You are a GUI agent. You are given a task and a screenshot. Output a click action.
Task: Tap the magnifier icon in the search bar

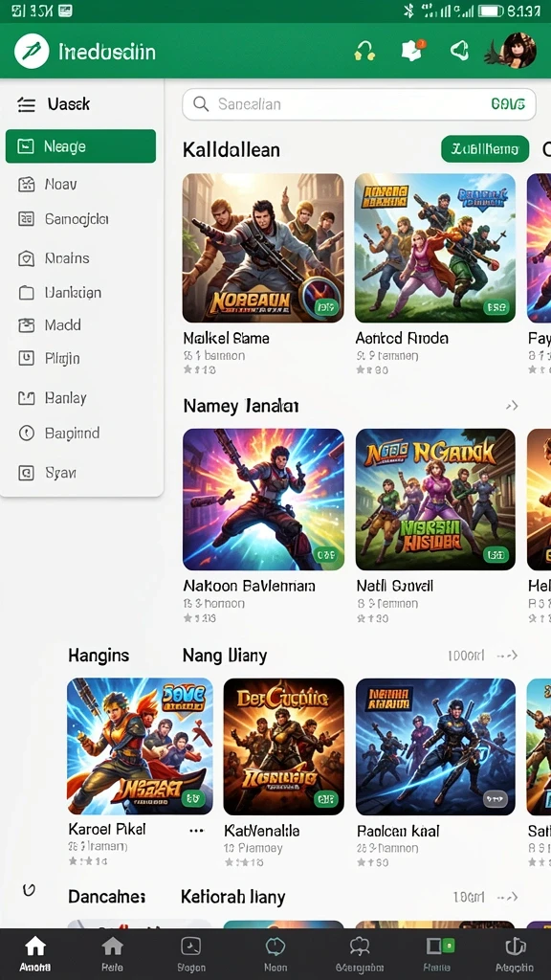tap(201, 103)
